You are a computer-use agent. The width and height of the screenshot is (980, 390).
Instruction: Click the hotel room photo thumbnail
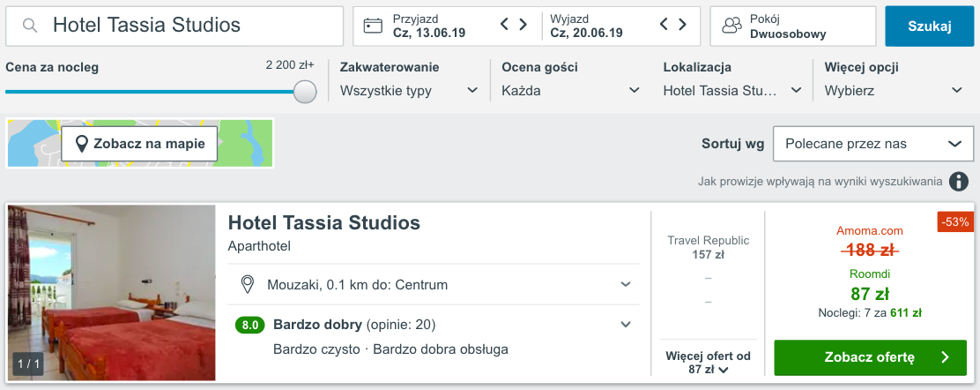coord(112,293)
